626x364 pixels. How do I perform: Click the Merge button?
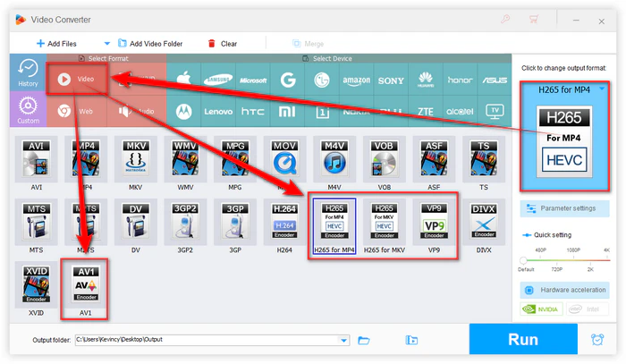pyautogui.click(x=308, y=44)
